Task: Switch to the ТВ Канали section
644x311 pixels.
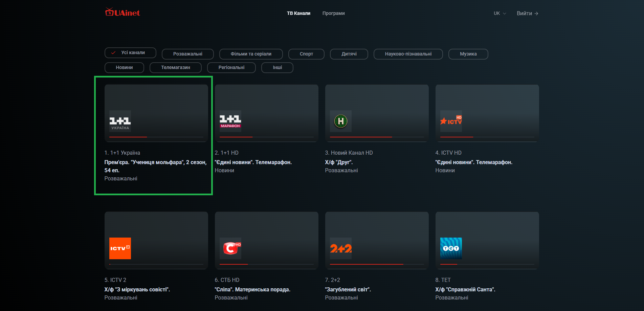Action: coord(298,13)
